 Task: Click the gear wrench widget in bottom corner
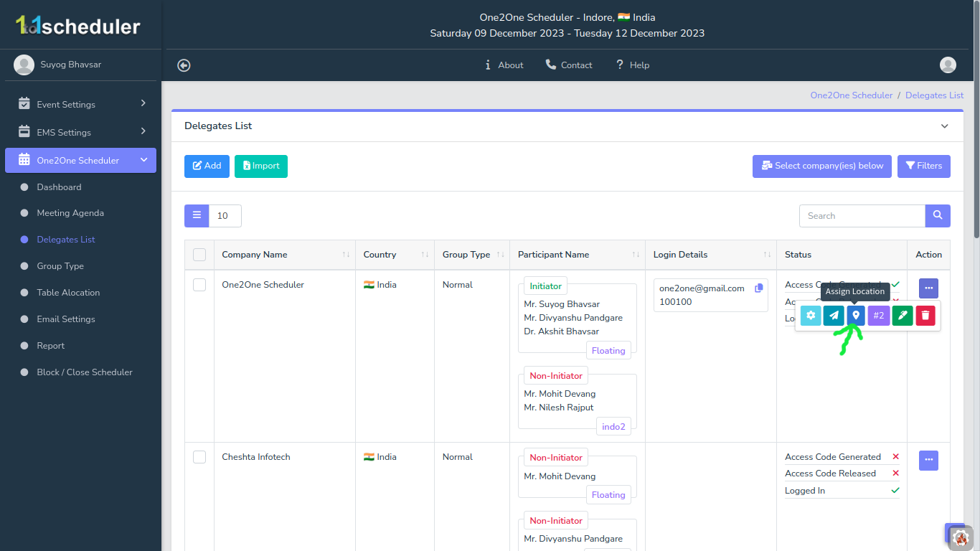tap(961, 537)
